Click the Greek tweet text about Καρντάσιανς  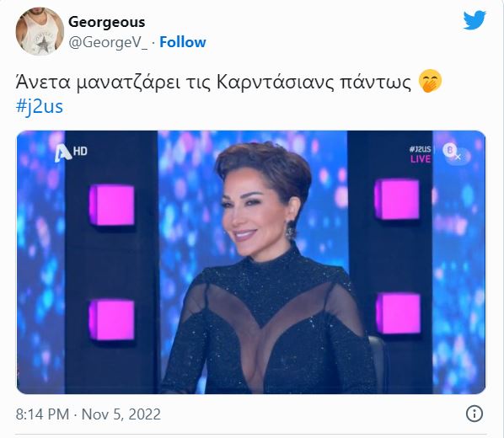[x=213, y=83]
